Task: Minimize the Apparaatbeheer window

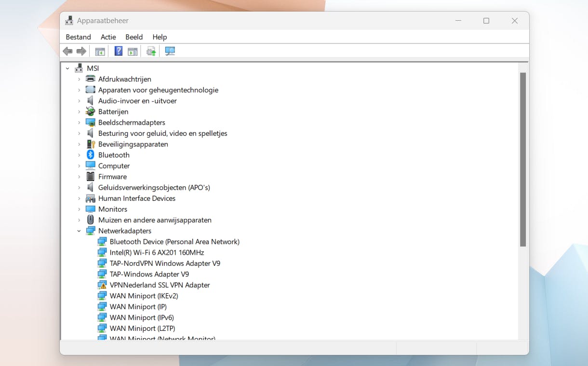Action: (x=458, y=21)
